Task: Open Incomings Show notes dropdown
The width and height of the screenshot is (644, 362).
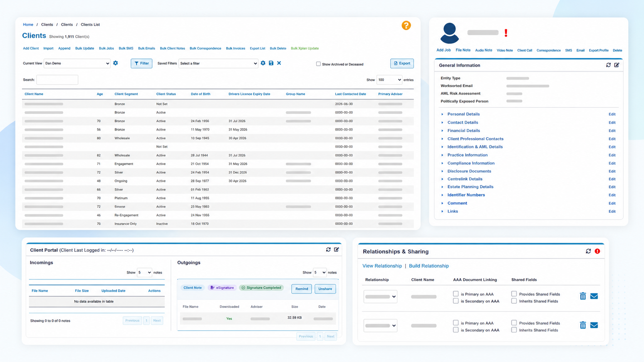Action: pyautogui.click(x=144, y=272)
